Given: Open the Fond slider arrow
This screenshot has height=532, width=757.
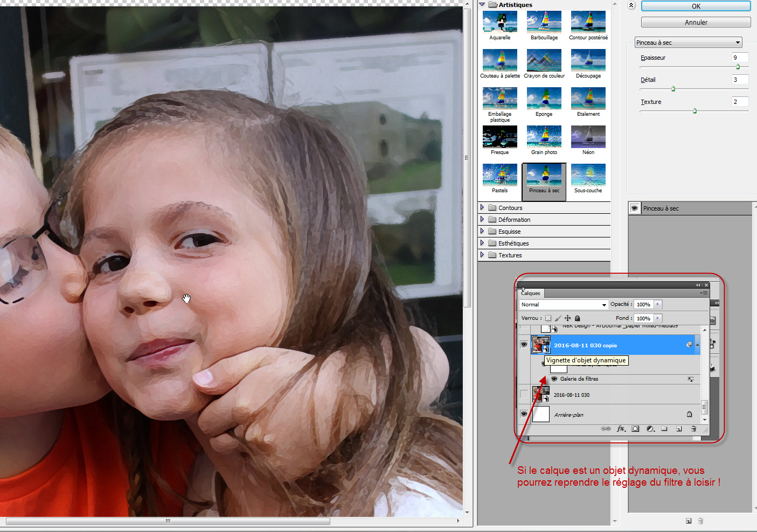Looking at the screenshot, I should click(x=658, y=318).
